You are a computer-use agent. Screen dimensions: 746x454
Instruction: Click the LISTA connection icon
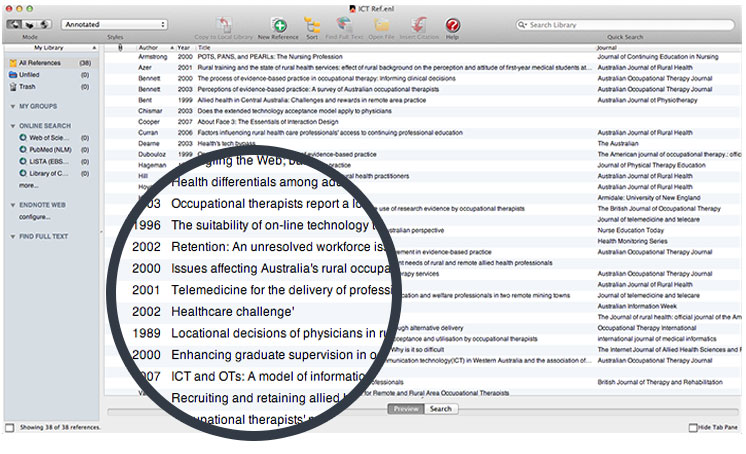[23, 161]
